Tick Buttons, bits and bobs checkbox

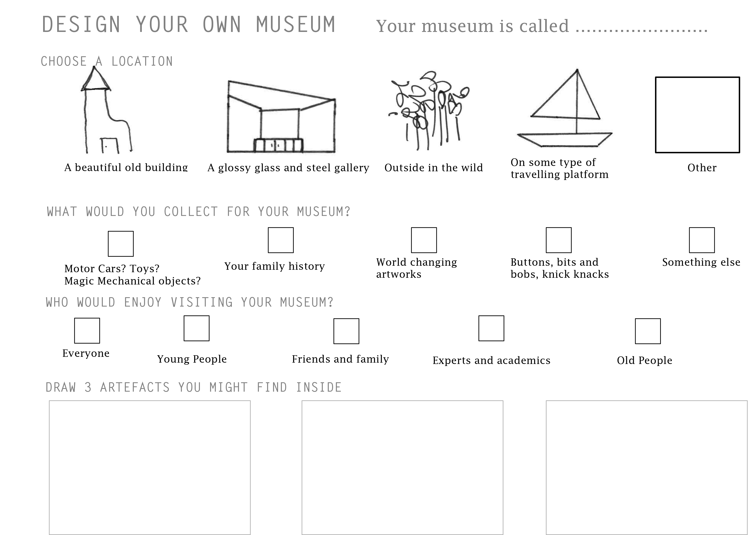point(559,240)
